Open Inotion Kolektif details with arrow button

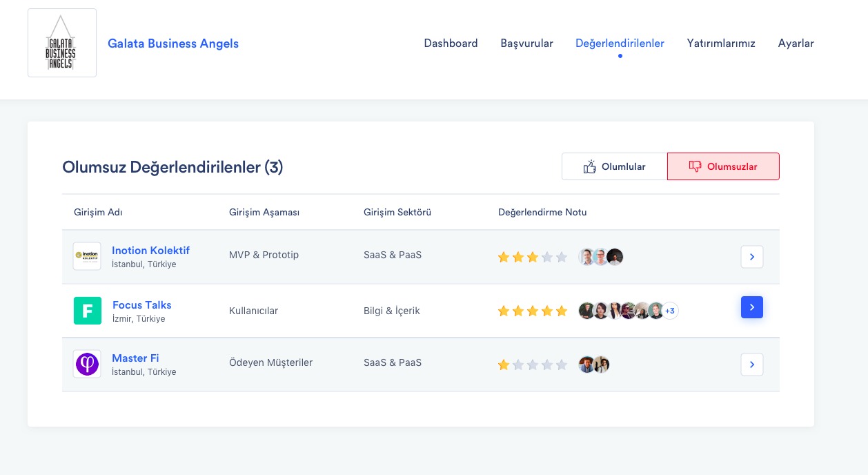tap(752, 257)
